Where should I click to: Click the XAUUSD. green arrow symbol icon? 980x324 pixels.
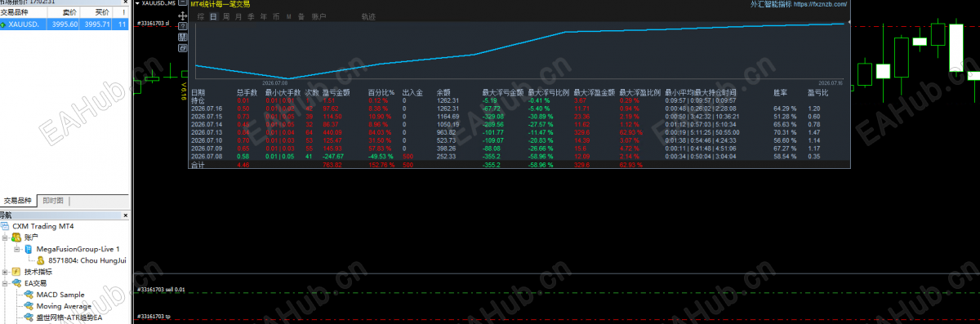coord(4,25)
